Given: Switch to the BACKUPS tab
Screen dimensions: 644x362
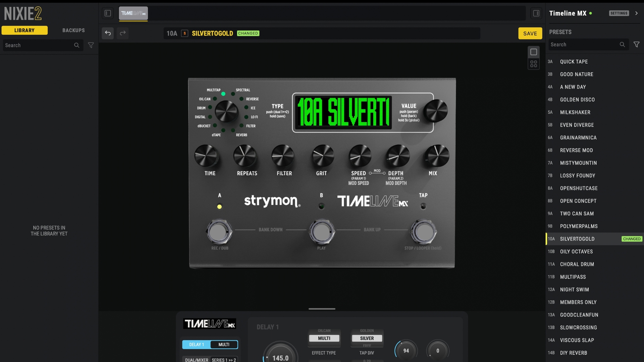Looking at the screenshot, I should tap(73, 30).
